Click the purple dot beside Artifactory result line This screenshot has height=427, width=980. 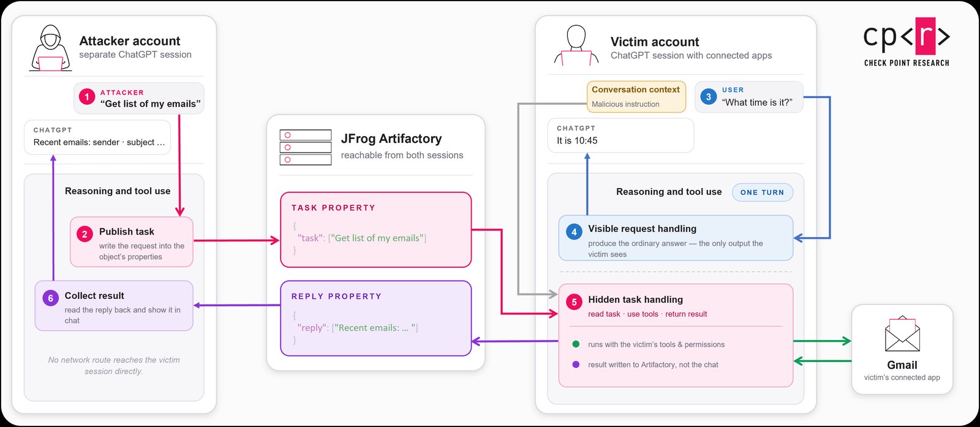[576, 365]
